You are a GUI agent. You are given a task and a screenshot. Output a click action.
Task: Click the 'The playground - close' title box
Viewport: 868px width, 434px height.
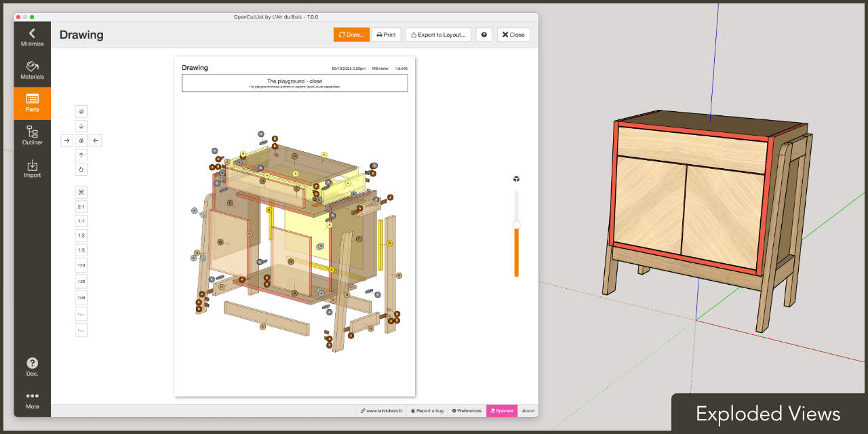pos(294,83)
